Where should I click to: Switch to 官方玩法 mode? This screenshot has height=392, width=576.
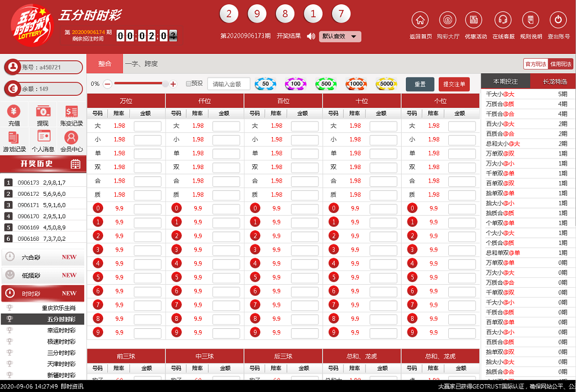[x=535, y=64]
